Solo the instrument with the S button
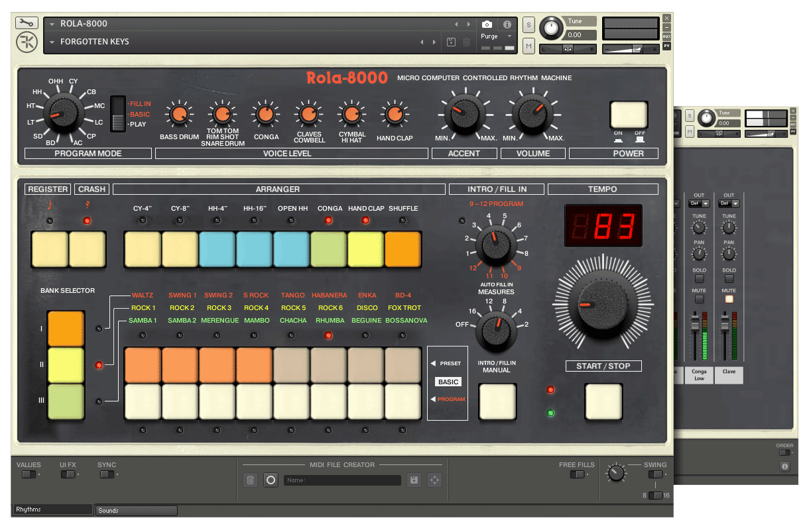809x532 pixels. click(x=529, y=25)
